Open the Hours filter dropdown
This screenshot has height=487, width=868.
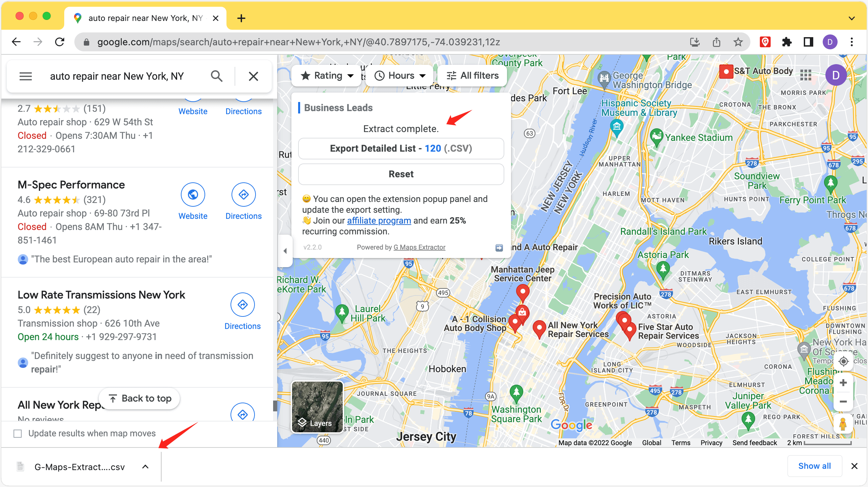[x=400, y=76]
